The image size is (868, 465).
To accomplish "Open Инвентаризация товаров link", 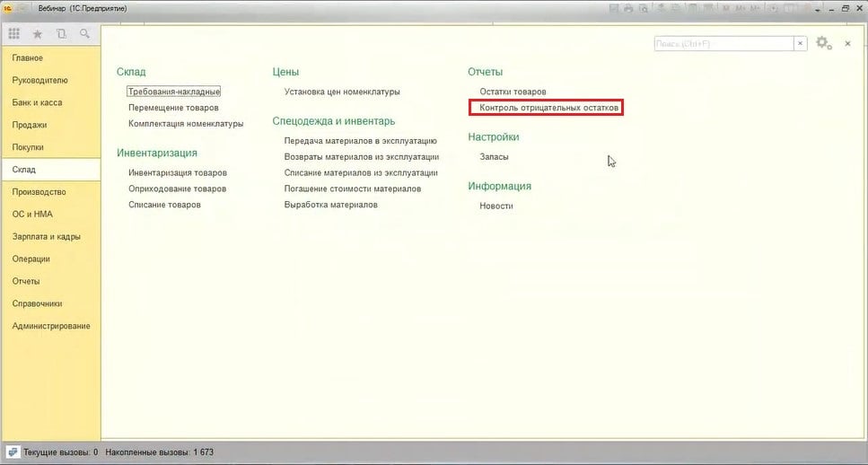I will [178, 172].
